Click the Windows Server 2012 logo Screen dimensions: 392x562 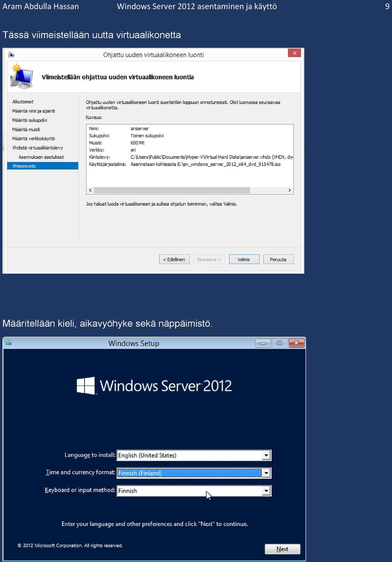(x=154, y=385)
